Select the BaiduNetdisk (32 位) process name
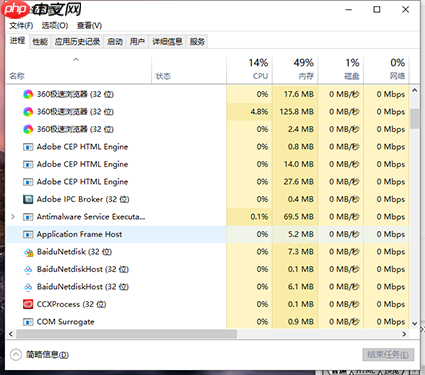The image size is (425, 375). pyautogui.click(x=74, y=252)
